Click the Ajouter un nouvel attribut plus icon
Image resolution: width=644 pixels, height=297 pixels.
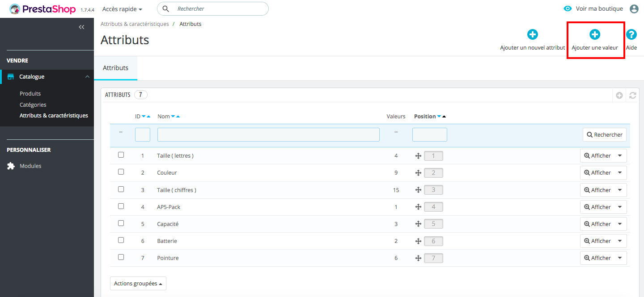click(x=533, y=34)
